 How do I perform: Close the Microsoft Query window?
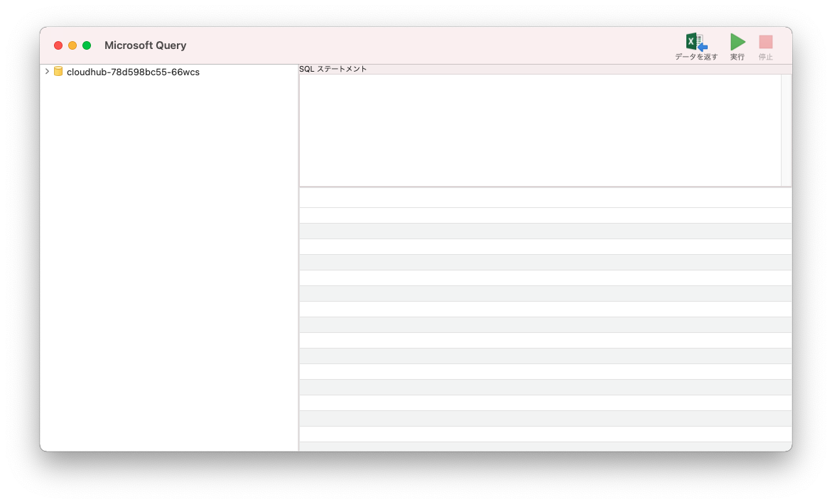coord(58,45)
